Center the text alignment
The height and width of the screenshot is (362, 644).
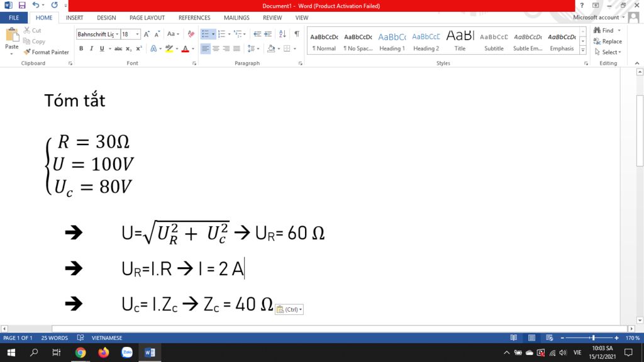coord(216,48)
